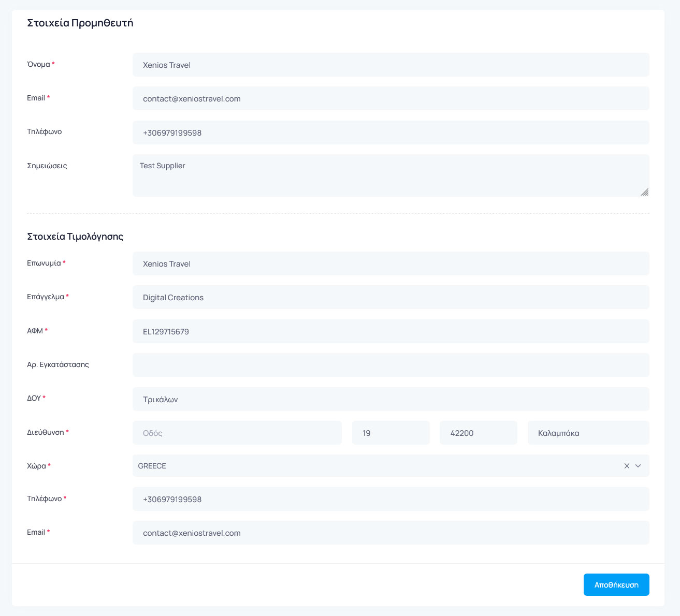Click the notes textarea resize handle
680x616 pixels.
click(644, 192)
